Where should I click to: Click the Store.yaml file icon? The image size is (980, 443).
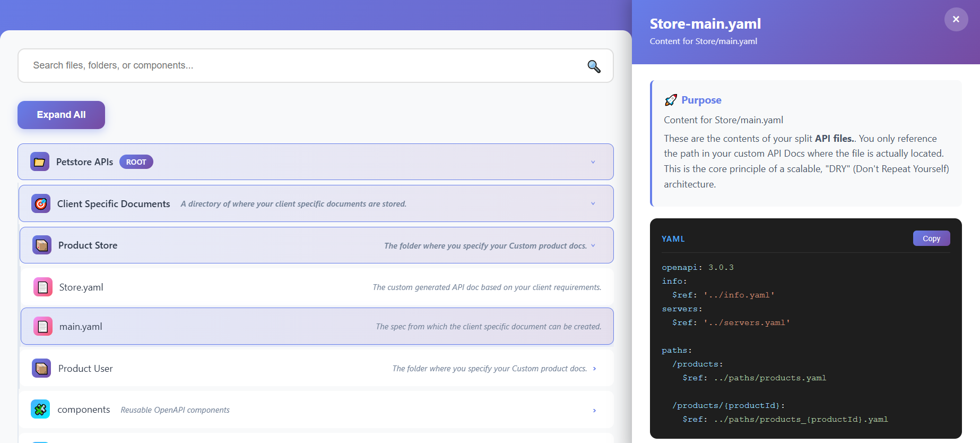click(43, 287)
